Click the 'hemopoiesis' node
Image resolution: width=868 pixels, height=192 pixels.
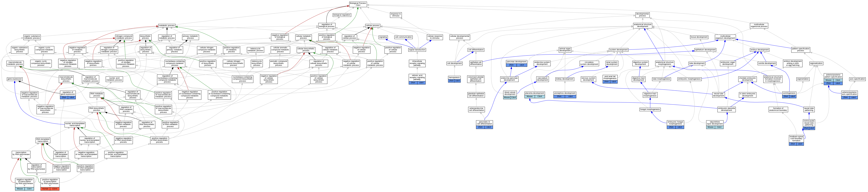pos(454,77)
